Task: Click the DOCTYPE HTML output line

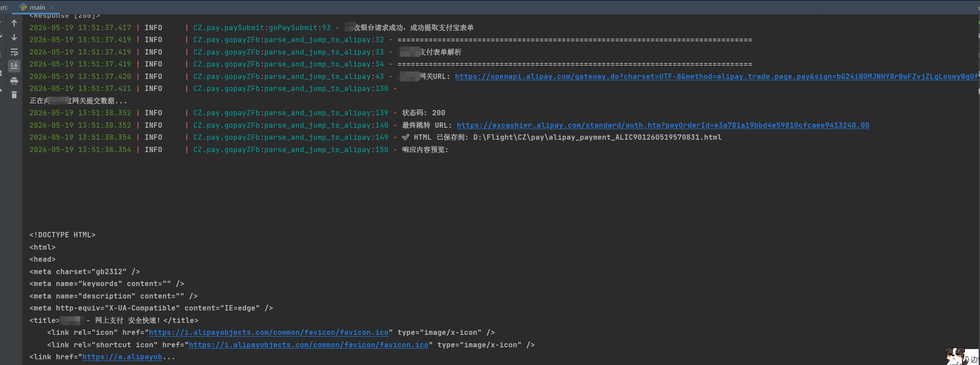Action: click(x=63, y=235)
